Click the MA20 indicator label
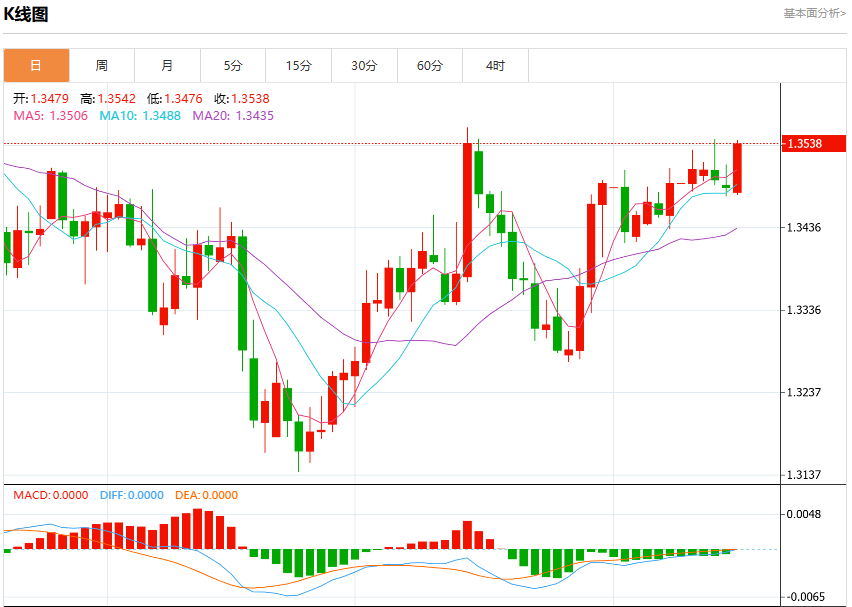 (x=233, y=116)
